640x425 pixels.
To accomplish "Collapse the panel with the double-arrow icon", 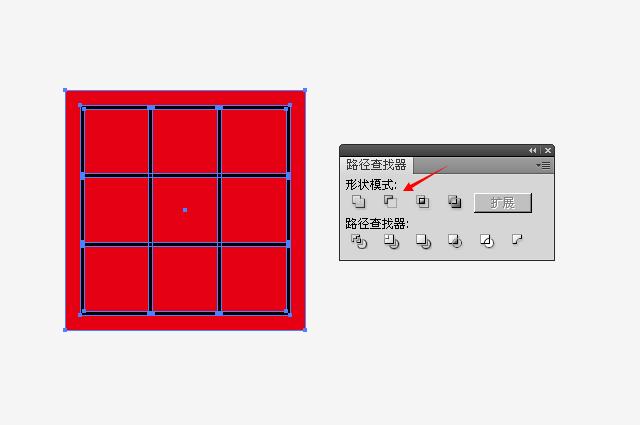I will (x=532, y=151).
